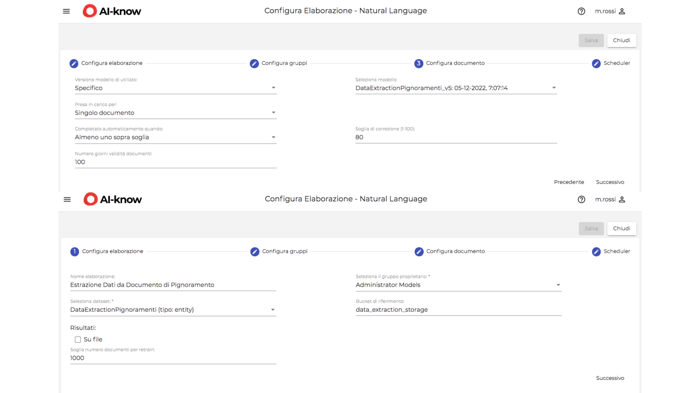Click Precedente in upper screen
The height and width of the screenshot is (393, 700).
pyautogui.click(x=569, y=182)
